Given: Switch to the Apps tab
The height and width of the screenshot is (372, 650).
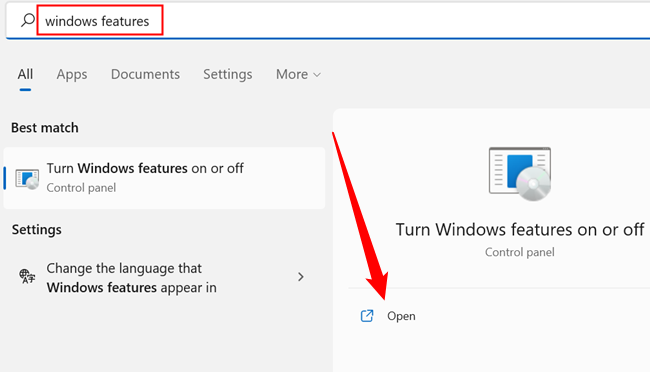Looking at the screenshot, I should (x=72, y=74).
